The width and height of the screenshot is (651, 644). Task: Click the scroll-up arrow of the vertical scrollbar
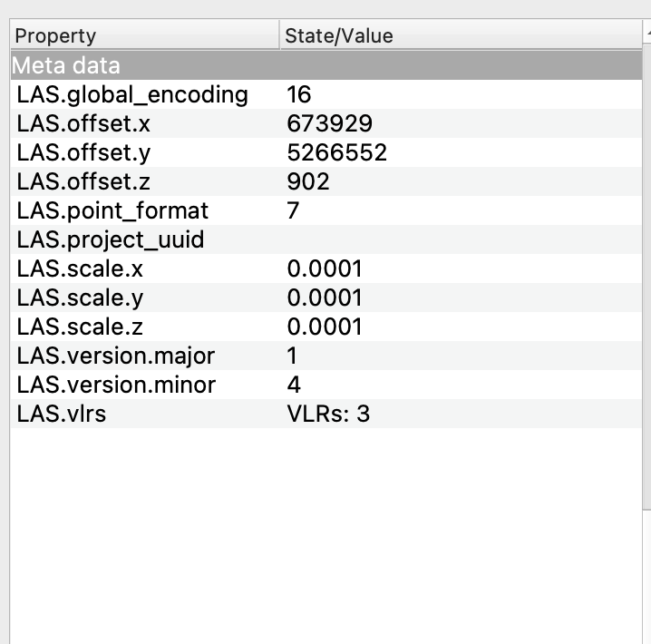[647, 34]
